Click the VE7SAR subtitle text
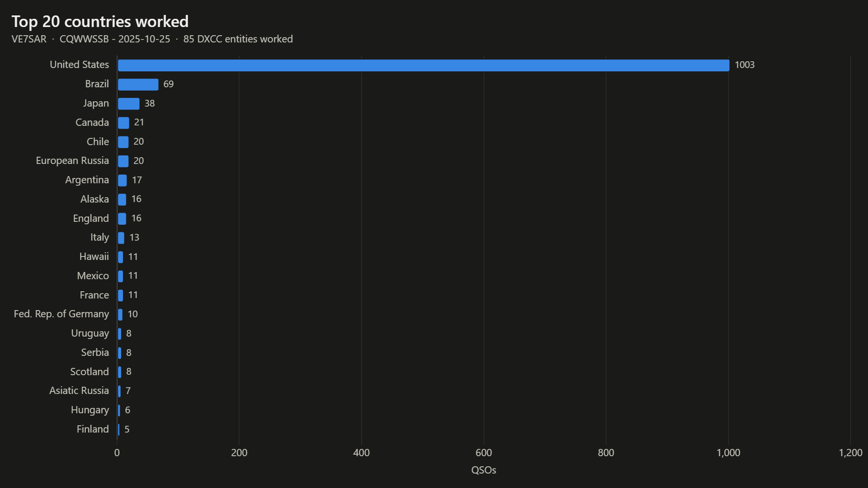The height and width of the screenshot is (488, 868). tap(29, 39)
